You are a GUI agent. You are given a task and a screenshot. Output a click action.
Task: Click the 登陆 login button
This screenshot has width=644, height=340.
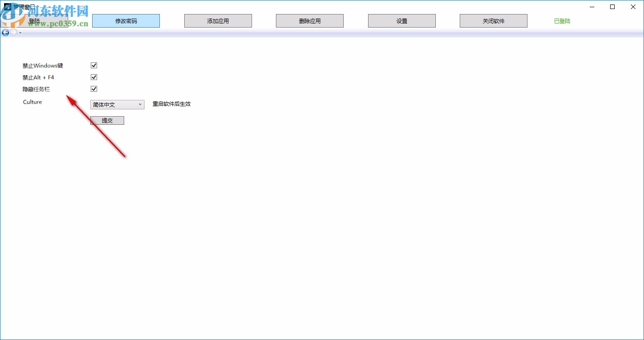[x=34, y=21]
